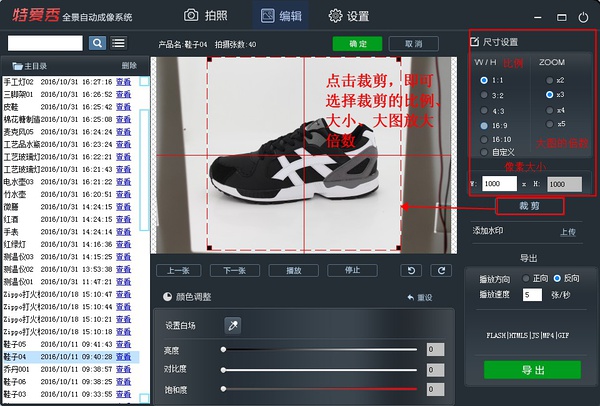The image size is (600, 406).
Task: Click the height H input field
Action: click(564, 184)
